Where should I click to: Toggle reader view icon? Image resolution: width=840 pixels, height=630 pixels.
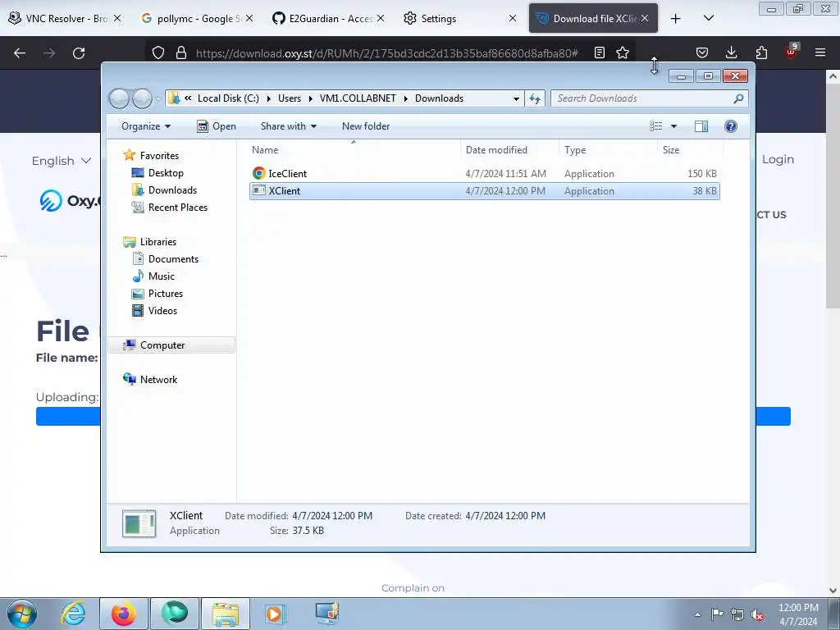coord(600,53)
